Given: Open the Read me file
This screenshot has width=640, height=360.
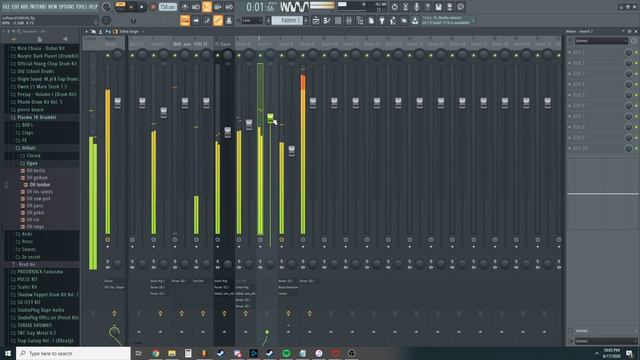Looking at the screenshot, I should coord(27,264).
